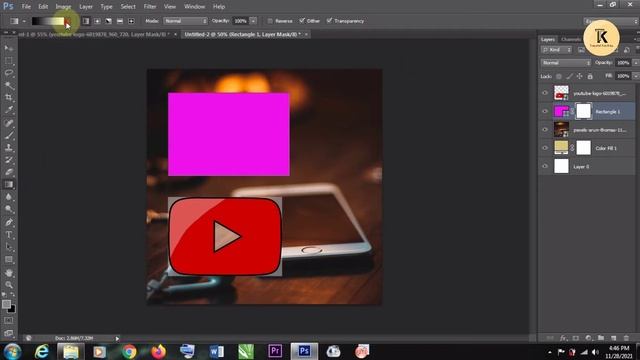Choose the Radial Gradient style

click(97, 21)
